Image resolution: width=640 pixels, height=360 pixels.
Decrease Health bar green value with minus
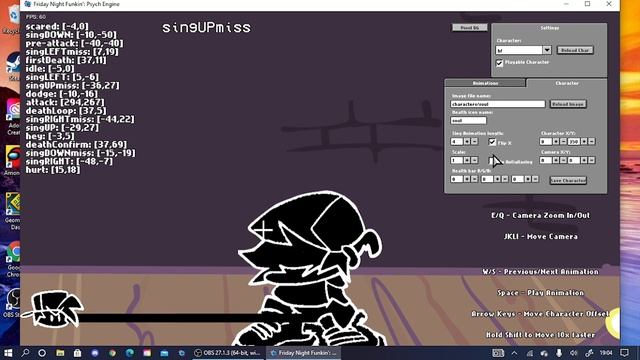click(x=504, y=179)
